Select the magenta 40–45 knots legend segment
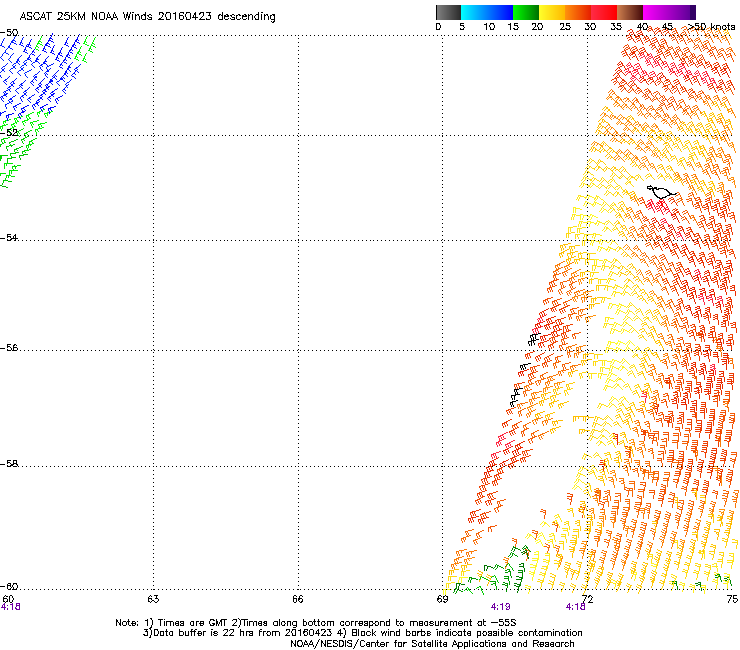 click(656, 12)
